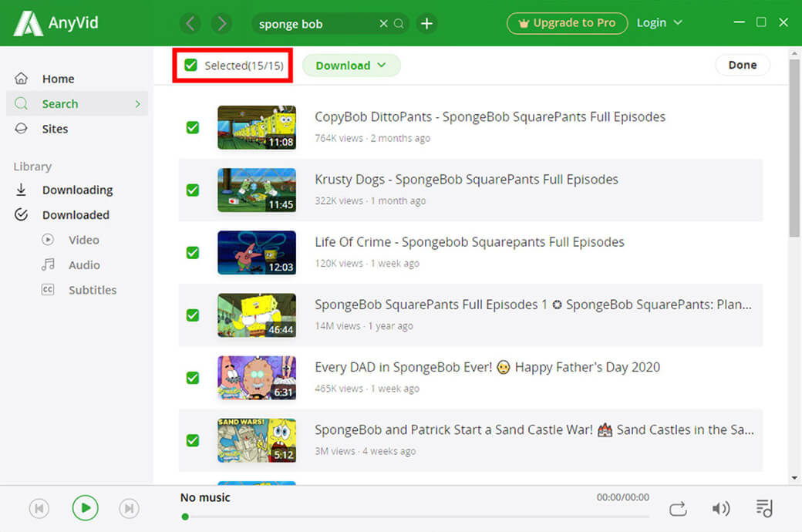
Task: Open the Search section in sidebar
Action: 77,104
